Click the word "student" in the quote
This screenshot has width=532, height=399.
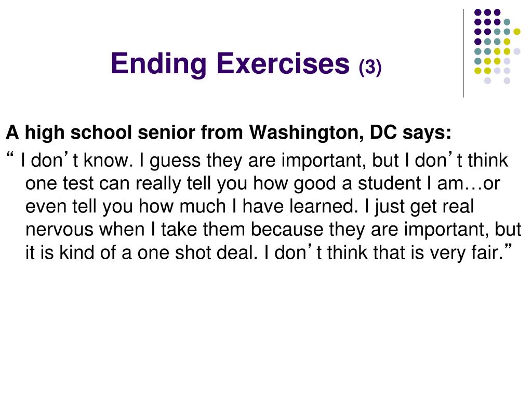pos(390,183)
